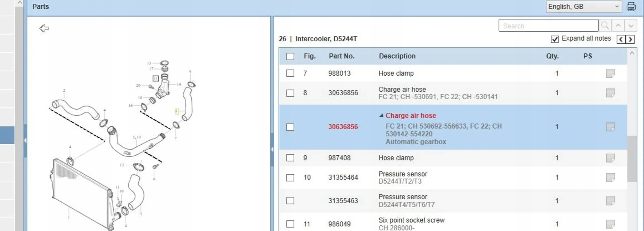Image resolution: width=644 pixels, height=231 pixels.
Task: Click the Automatic gearbox note text
Action: [x=416, y=142]
